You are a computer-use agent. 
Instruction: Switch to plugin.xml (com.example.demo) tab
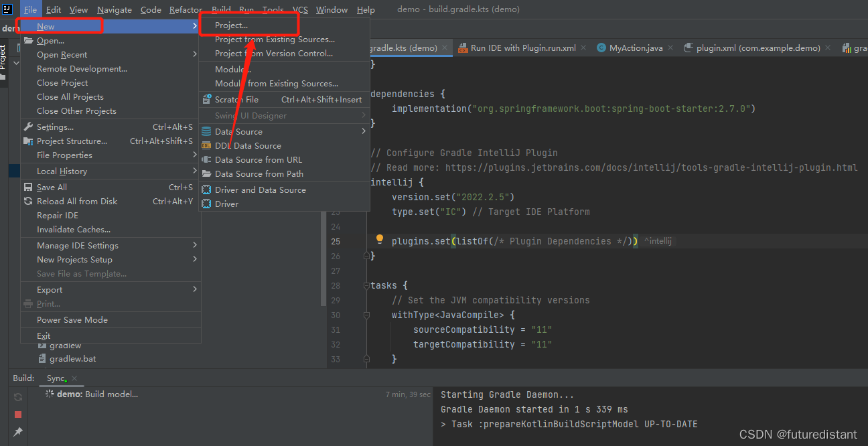pyautogui.click(x=758, y=48)
